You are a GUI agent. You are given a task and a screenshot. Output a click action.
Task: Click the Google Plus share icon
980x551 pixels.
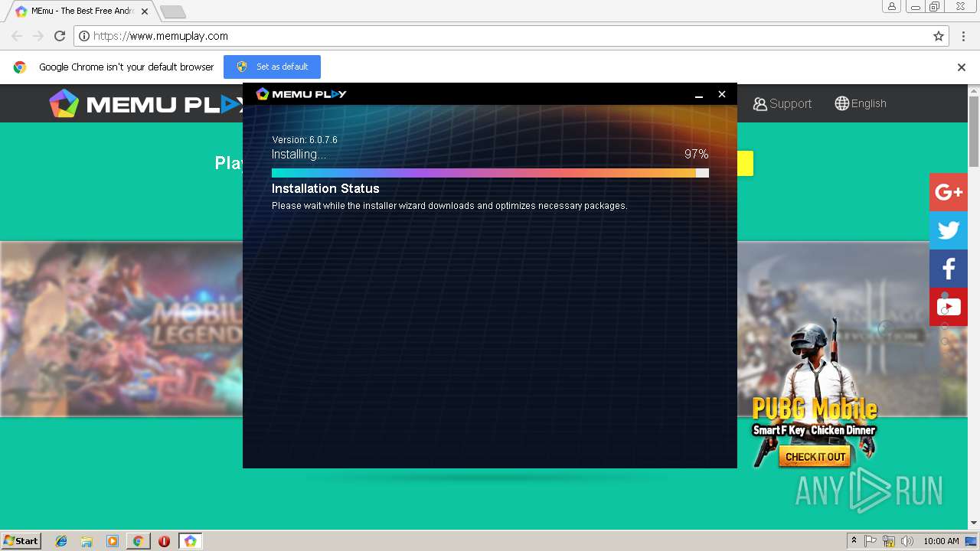point(949,192)
